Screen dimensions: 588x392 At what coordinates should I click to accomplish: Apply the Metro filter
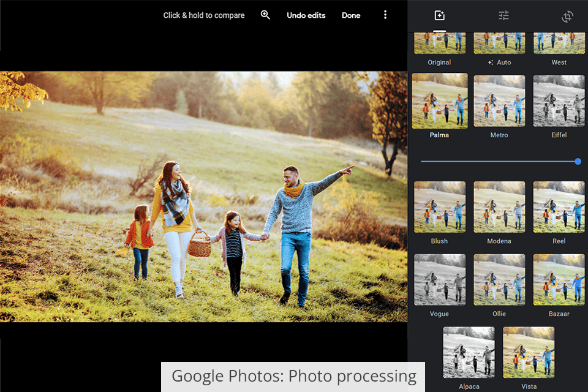coord(499,101)
